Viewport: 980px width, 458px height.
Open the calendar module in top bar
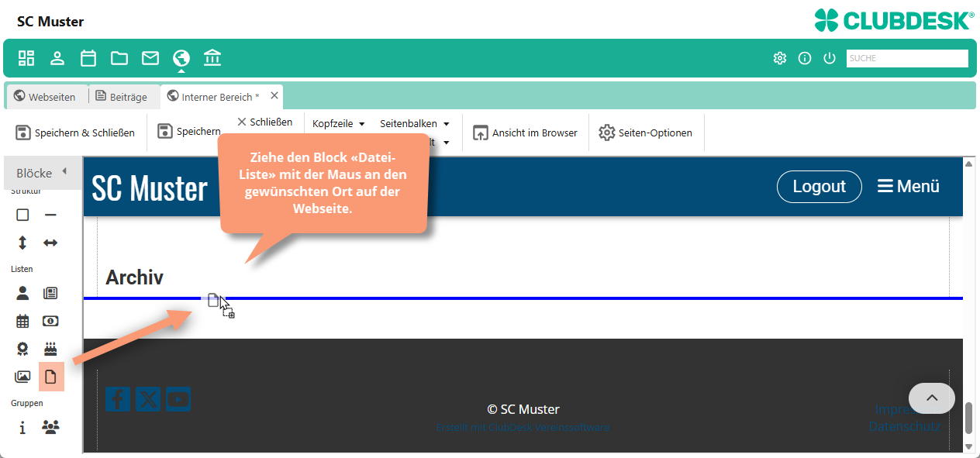click(x=88, y=58)
